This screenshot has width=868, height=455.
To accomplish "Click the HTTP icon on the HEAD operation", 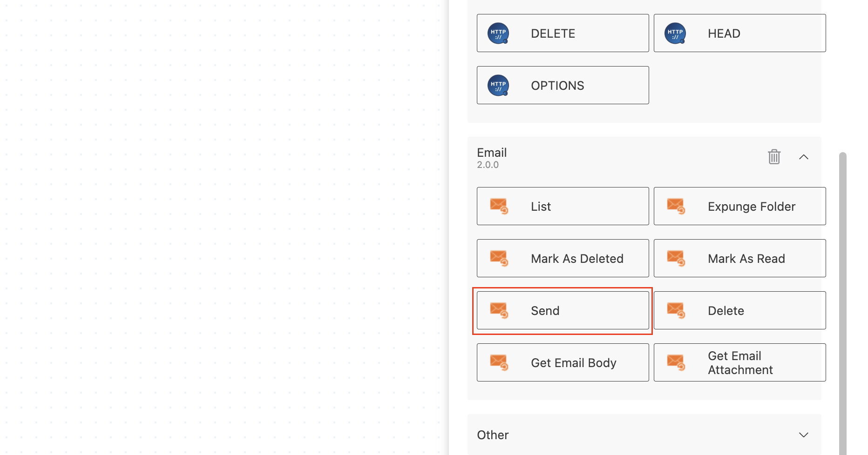I will point(675,33).
